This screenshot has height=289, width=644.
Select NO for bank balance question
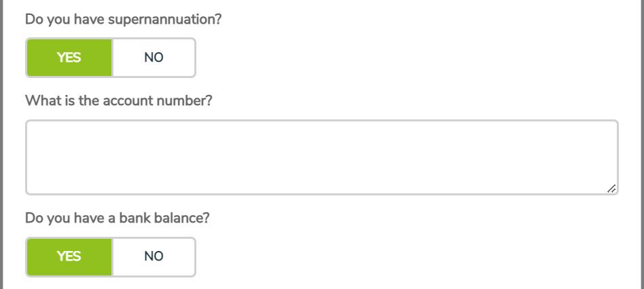pyautogui.click(x=154, y=256)
